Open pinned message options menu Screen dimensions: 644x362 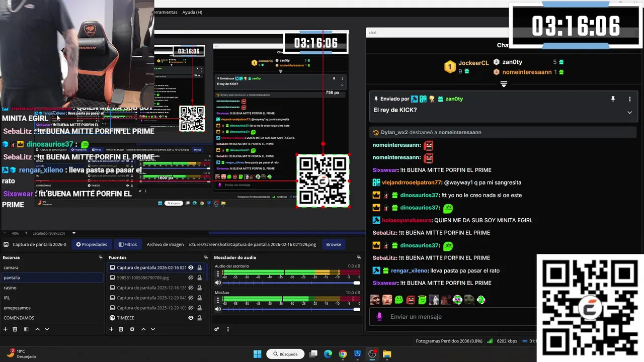click(629, 99)
